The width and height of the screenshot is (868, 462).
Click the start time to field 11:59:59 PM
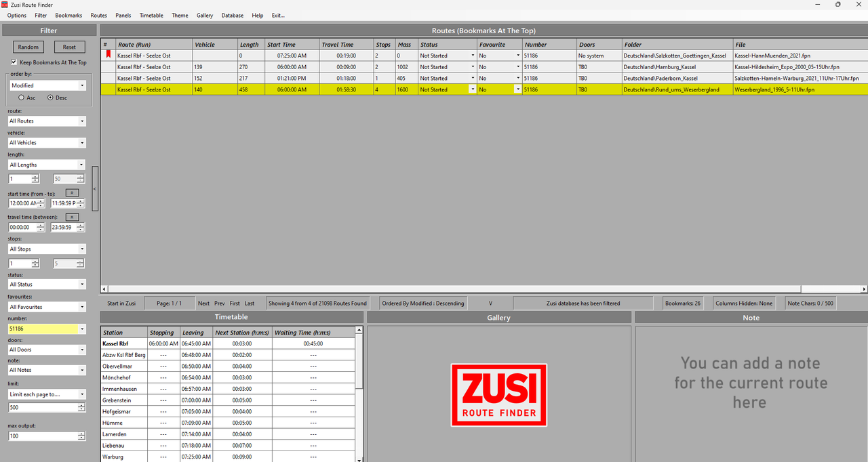pos(64,203)
